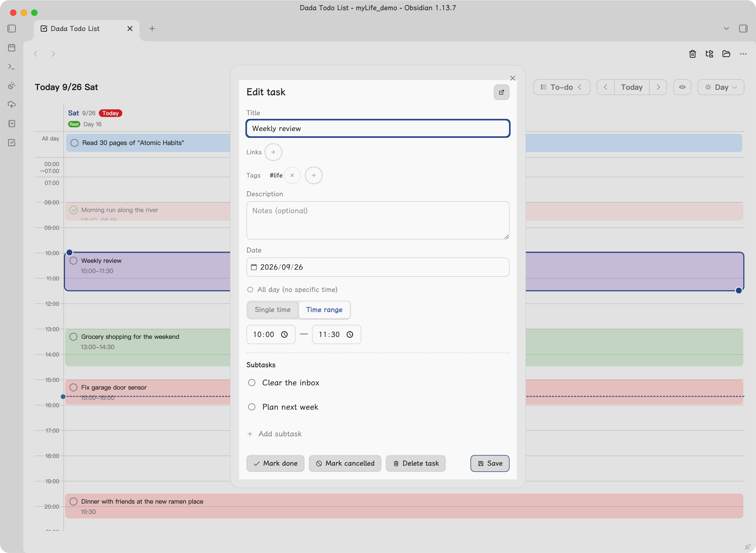Go to the previous day arrow
Screen dimensions: 756x553
605,87
